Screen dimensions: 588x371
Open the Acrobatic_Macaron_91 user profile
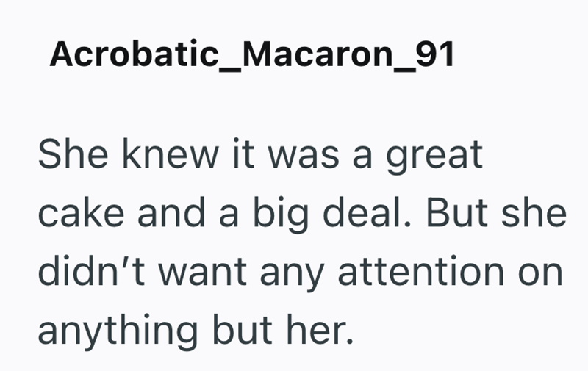pos(252,54)
